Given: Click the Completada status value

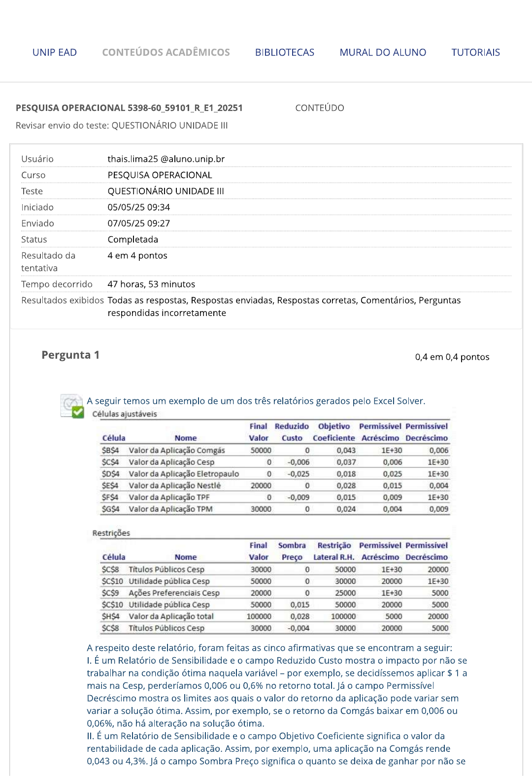Looking at the screenshot, I should click(133, 240).
